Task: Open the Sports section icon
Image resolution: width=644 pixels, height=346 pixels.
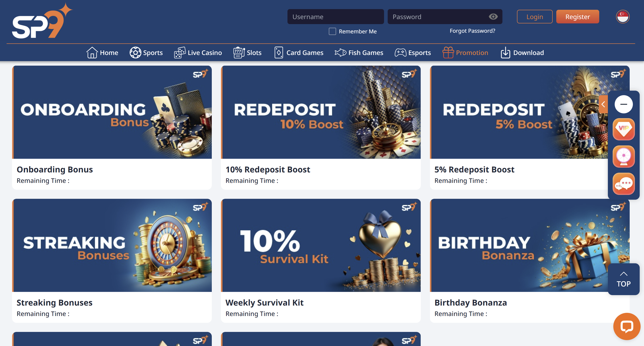Action: [x=135, y=52]
